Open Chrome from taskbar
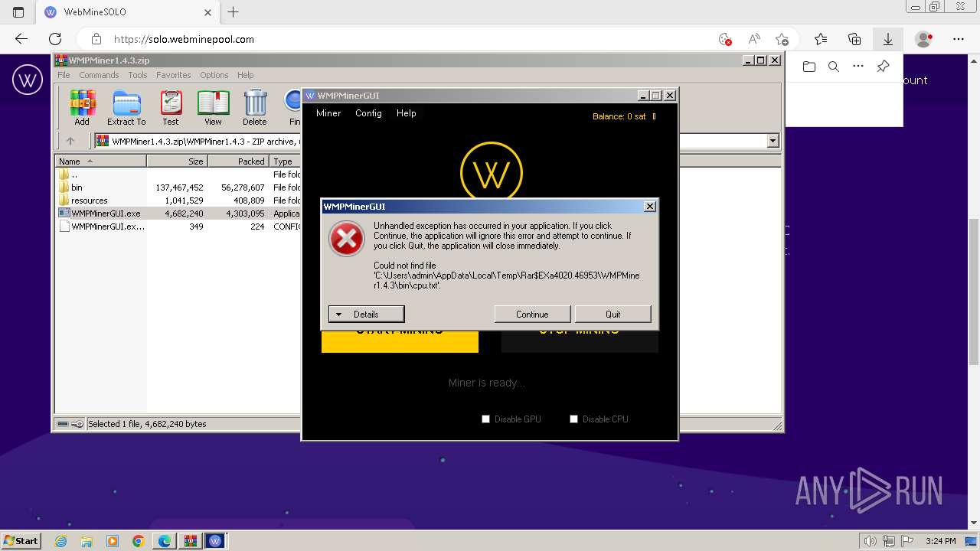 coord(138,541)
